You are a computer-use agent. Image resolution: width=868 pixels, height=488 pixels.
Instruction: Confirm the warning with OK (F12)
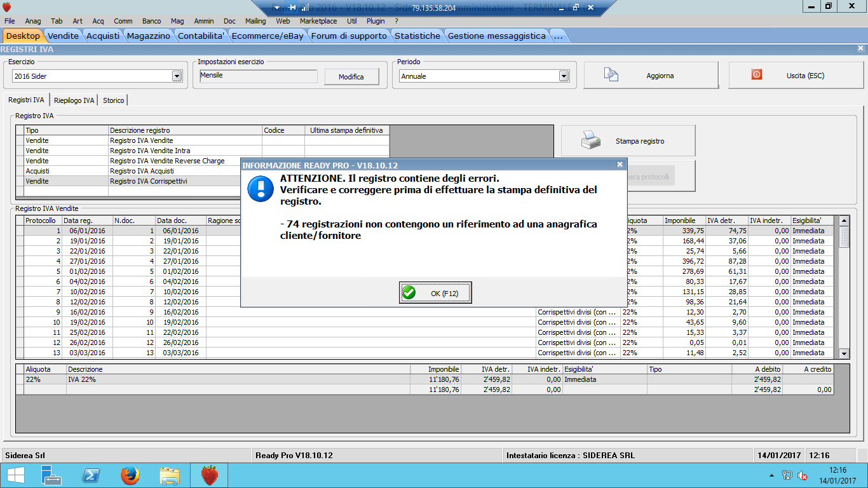(435, 293)
